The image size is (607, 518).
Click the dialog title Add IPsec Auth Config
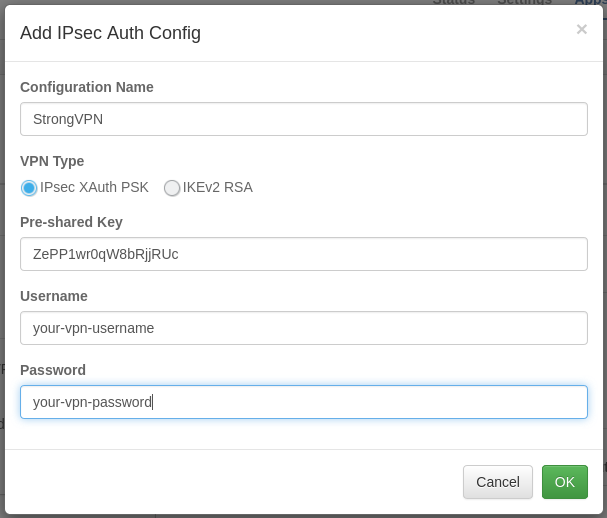coord(110,33)
